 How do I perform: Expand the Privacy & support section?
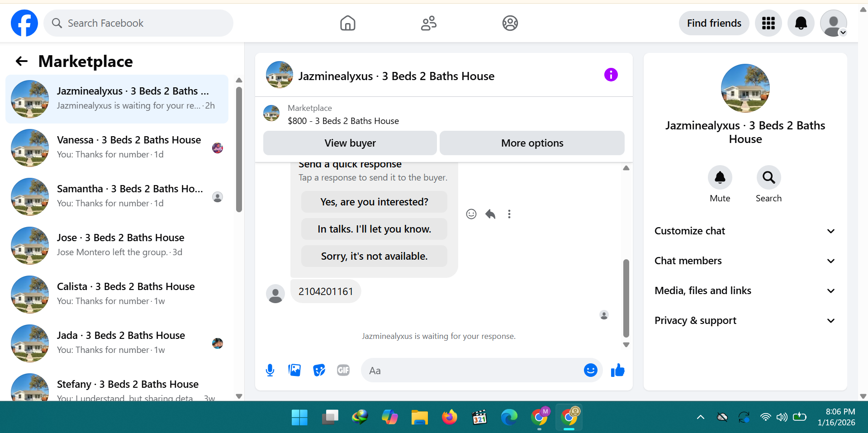point(745,321)
